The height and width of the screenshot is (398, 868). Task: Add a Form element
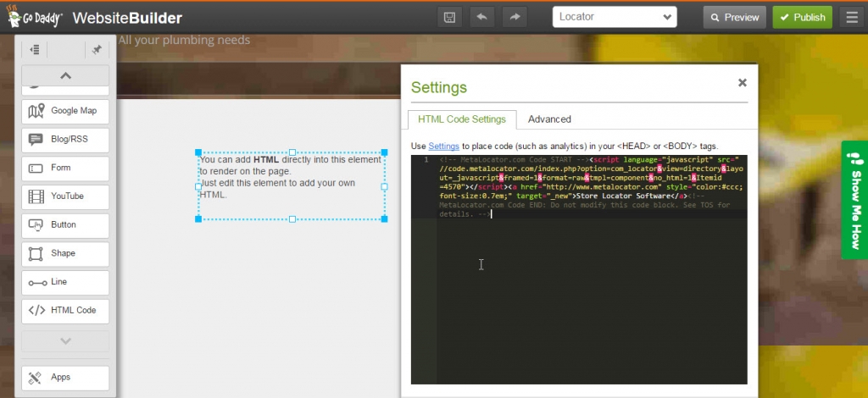[65, 168]
